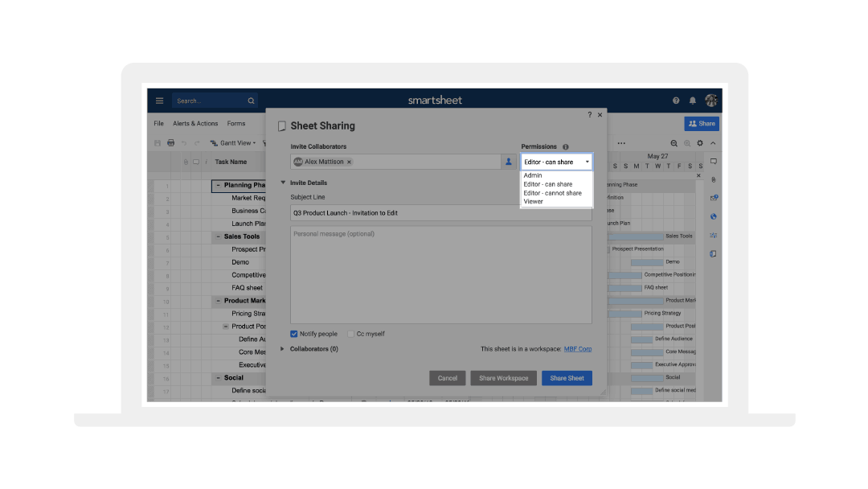Click the attachments column paperclip header
The width and height of the screenshot is (868, 489).
186,162
